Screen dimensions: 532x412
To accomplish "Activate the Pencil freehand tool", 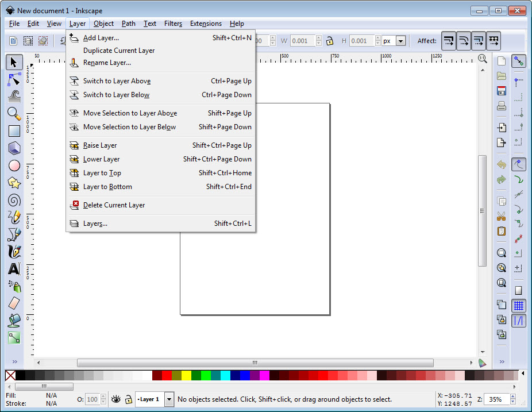I will pos(14,217).
